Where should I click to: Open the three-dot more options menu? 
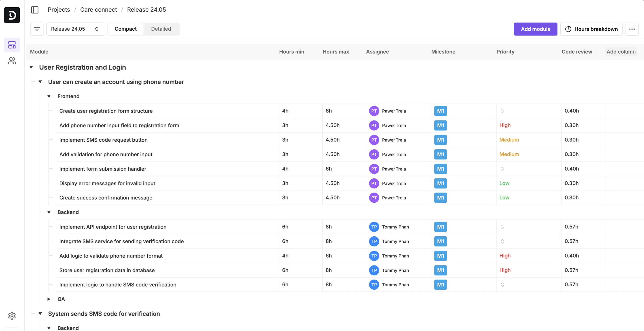(632, 29)
